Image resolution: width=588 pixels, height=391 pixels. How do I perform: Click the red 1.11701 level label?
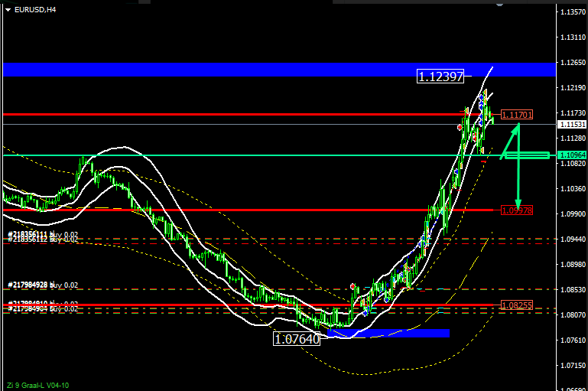click(x=517, y=115)
